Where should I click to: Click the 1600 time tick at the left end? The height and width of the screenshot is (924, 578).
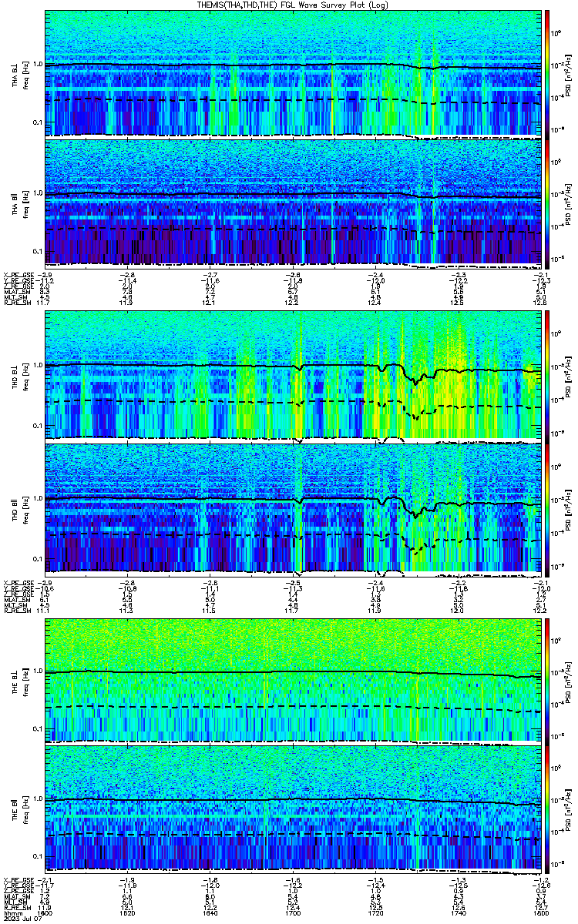[x=46, y=912]
